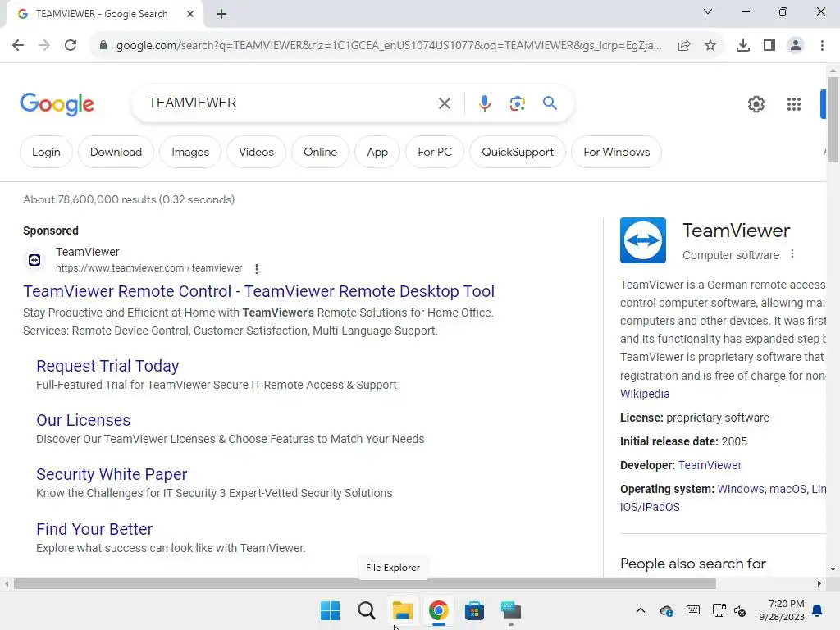The image size is (840, 630).
Task: Select the For Windows filter chip
Action: click(x=617, y=152)
